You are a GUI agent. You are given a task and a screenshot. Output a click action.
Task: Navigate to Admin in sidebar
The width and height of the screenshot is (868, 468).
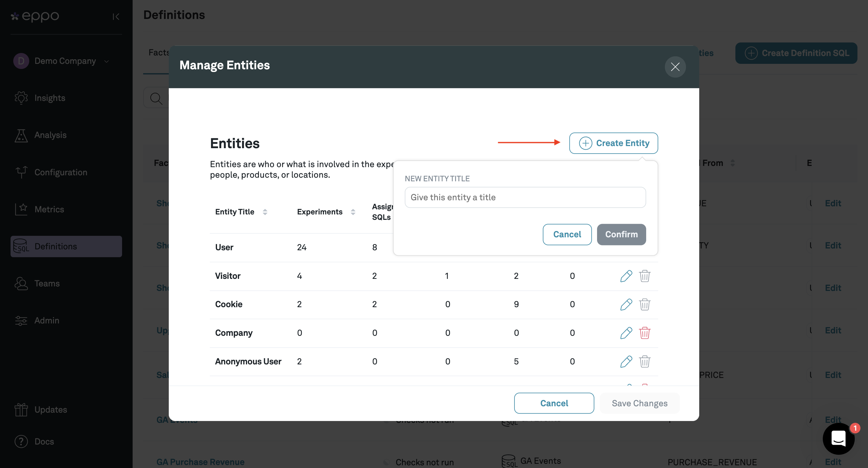(46, 320)
